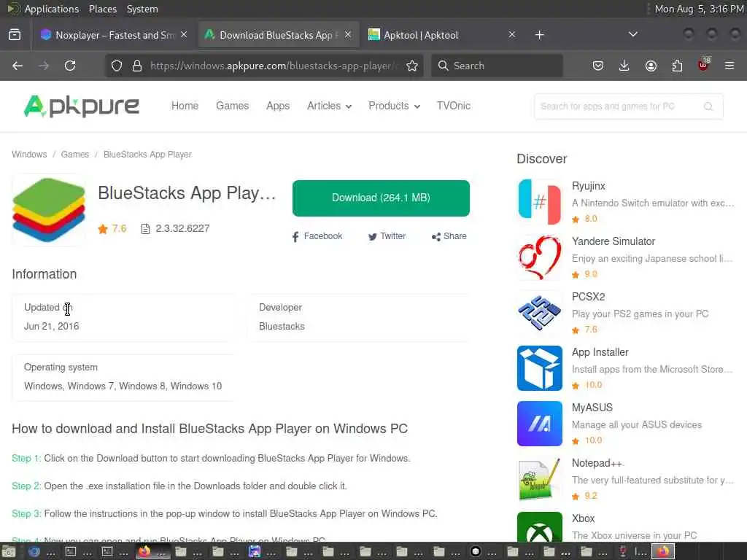Click the clock in the top panel
747x560 pixels.
[699, 9]
